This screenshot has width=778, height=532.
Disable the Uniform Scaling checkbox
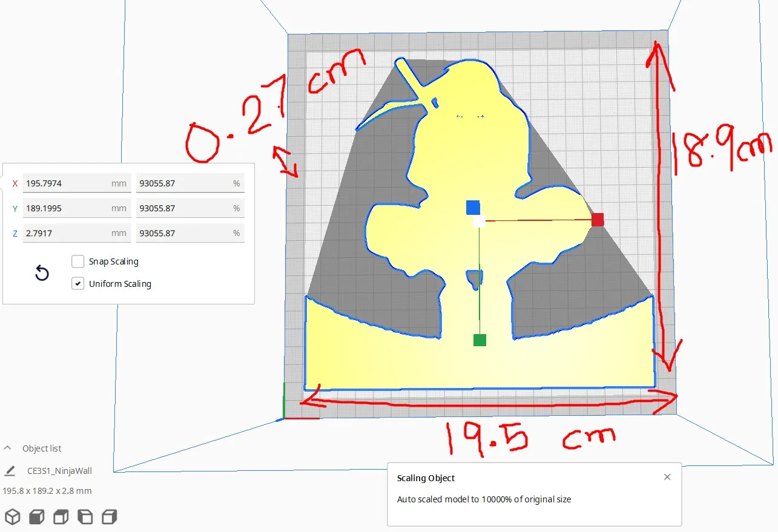77,283
